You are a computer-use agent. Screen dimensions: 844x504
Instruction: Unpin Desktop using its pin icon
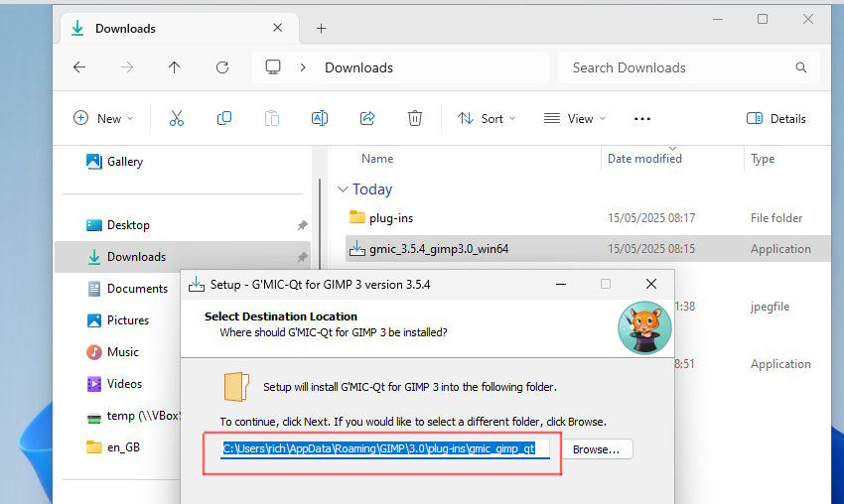click(303, 225)
